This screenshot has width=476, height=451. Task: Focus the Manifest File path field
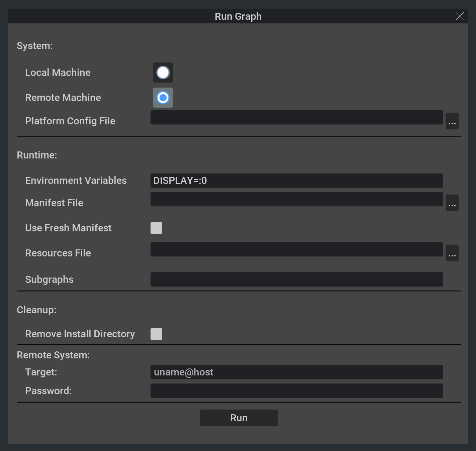[296, 199]
